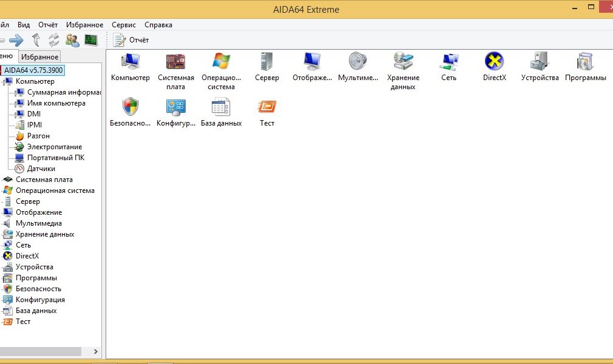Open the Компьютер icon in main panel
This screenshot has height=364, width=613.
click(x=130, y=62)
